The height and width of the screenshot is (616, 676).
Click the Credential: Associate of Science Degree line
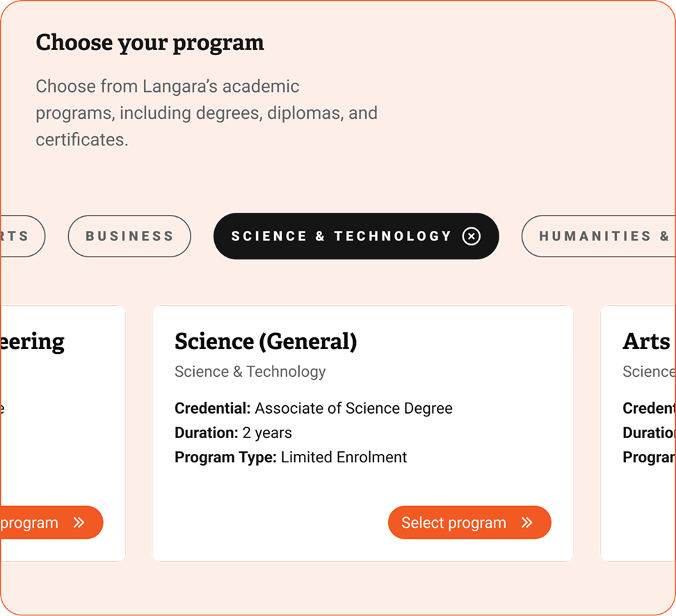click(x=314, y=408)
